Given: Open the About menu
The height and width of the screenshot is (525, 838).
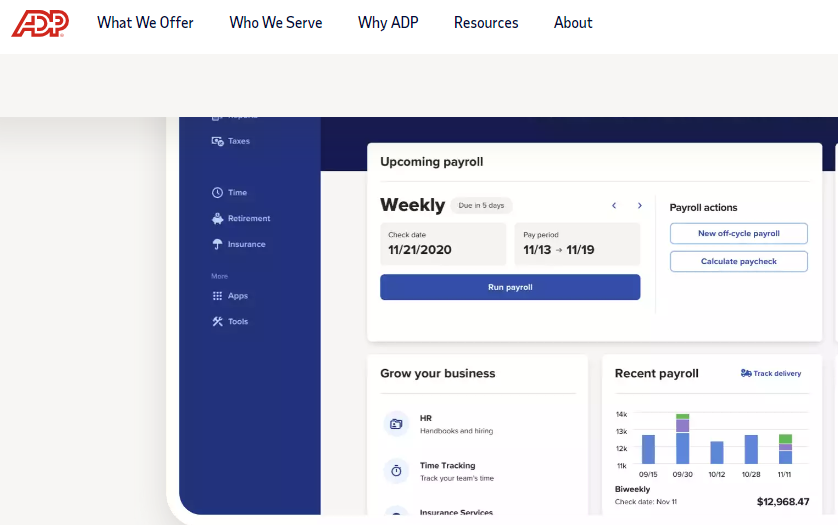Looking at the screenshot, I should pos(573,23).
